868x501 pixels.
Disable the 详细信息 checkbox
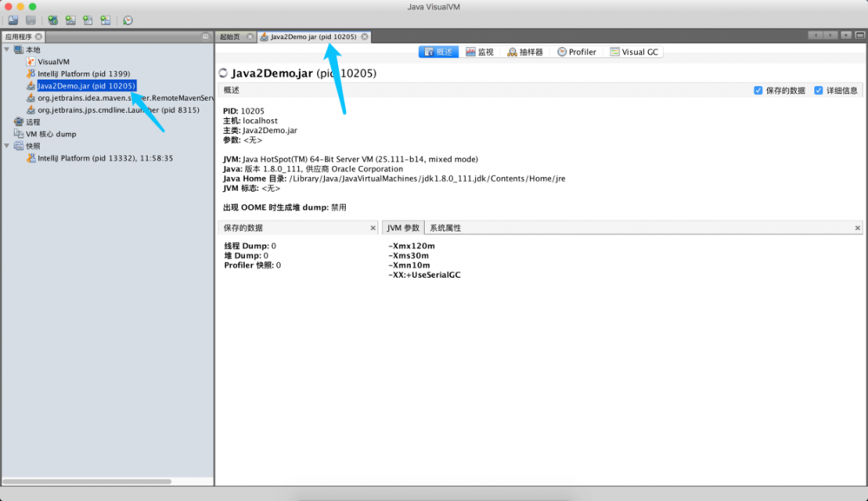(818, 89)
